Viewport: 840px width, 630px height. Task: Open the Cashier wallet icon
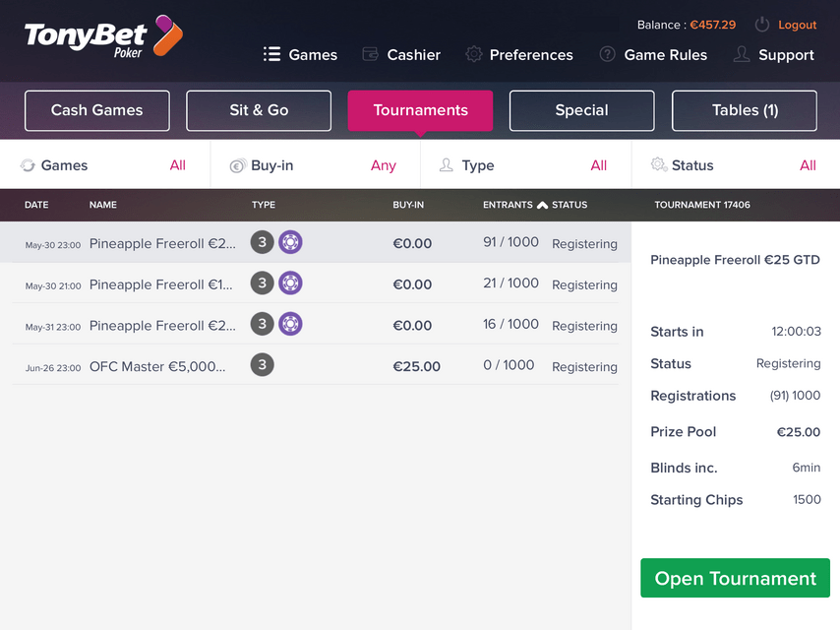(370, 54)
